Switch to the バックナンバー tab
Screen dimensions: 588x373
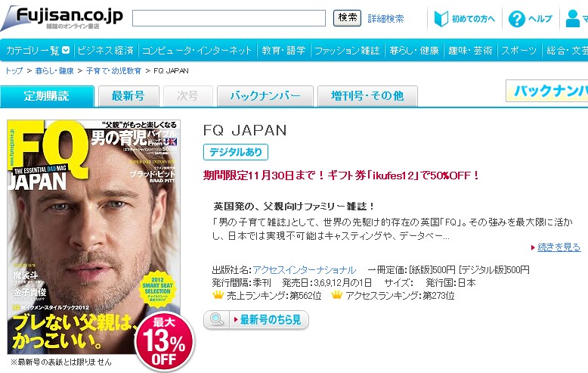click(265, 96)
